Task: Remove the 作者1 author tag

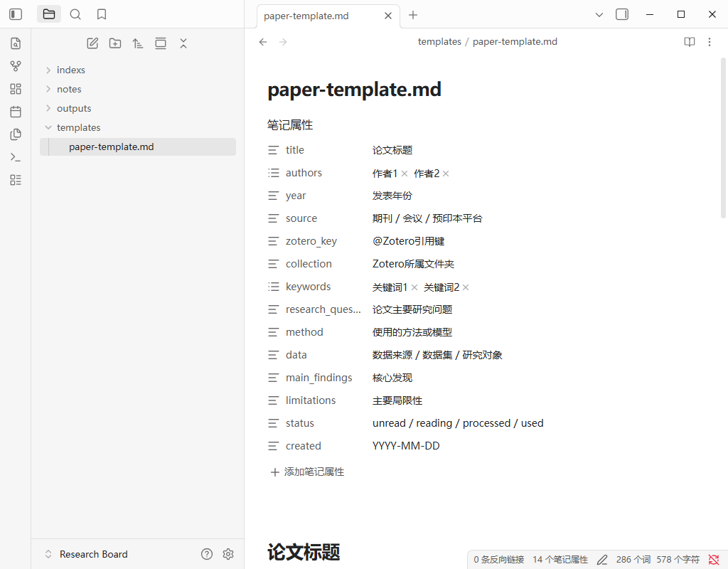Action: point(405,174)
